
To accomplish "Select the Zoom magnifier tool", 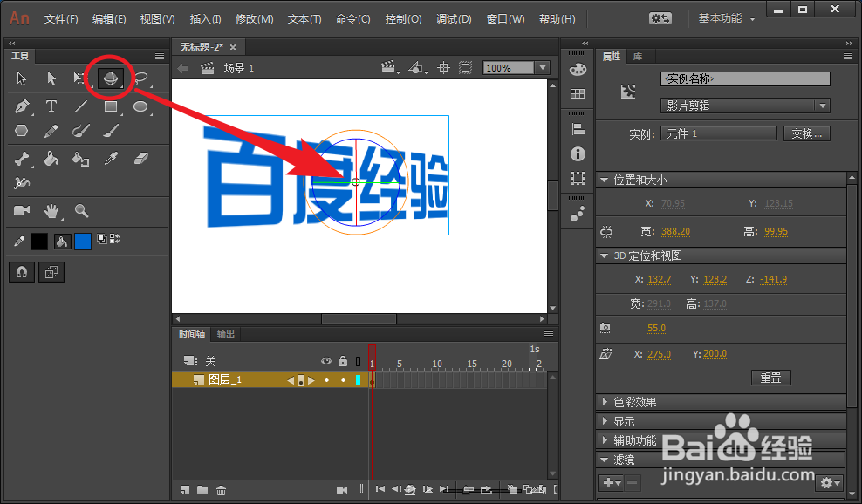I will coord(81,210).
